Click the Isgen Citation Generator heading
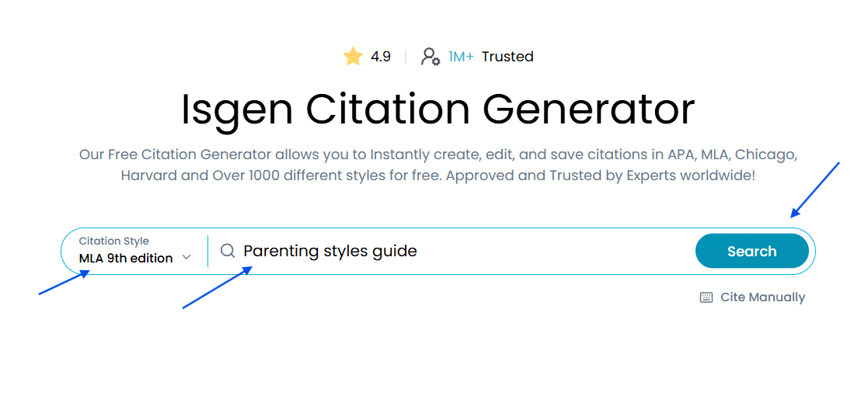This screenshot has width=868, height=417. click(x=437, y=109)
